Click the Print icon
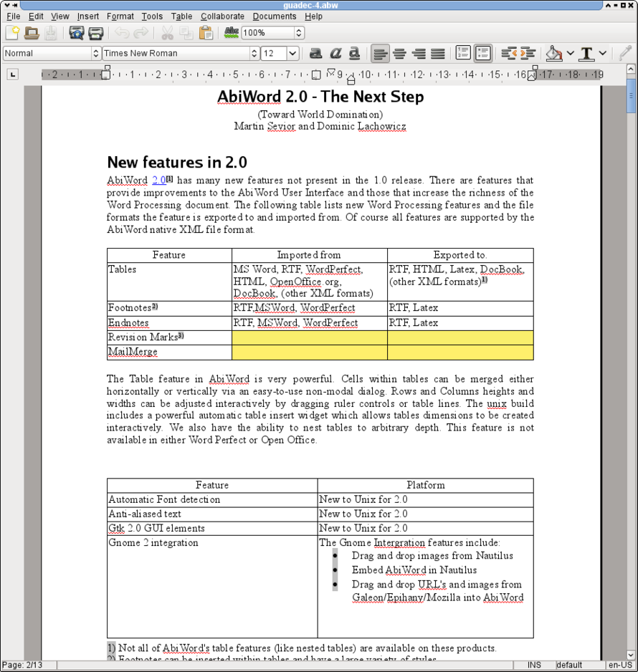 [95, 33]
